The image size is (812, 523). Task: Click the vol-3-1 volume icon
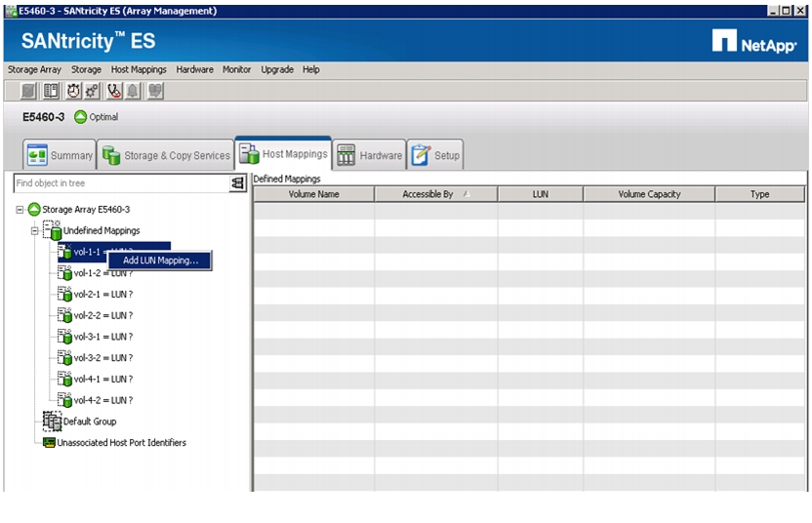[x=64, y=337]
